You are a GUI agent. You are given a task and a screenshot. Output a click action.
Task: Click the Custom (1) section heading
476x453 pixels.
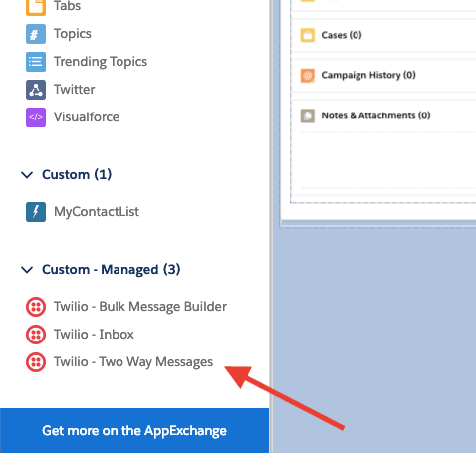(77, 175)
